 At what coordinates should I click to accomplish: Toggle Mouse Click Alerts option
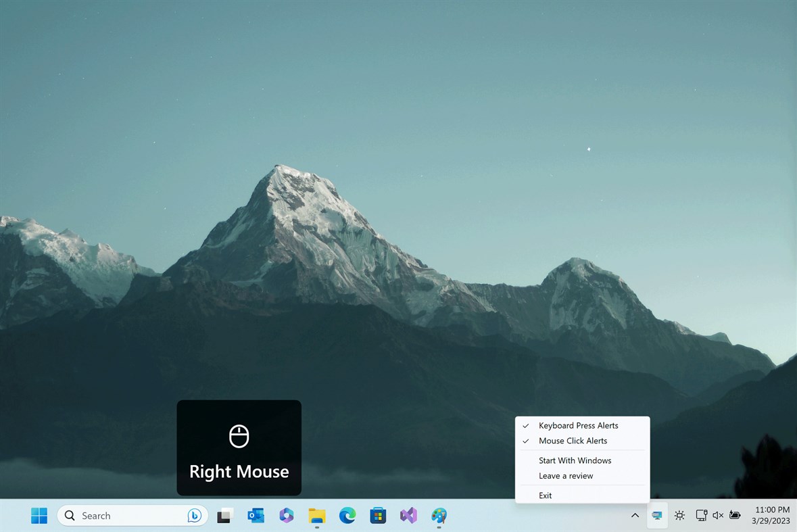tap(583, 441)
